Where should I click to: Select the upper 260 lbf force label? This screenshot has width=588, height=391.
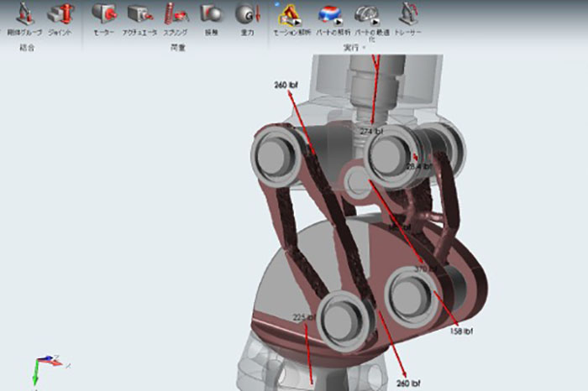coord(286,86)
